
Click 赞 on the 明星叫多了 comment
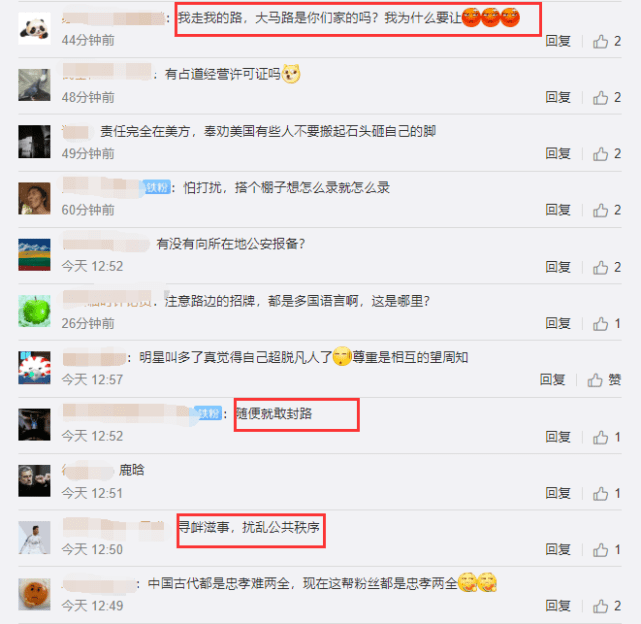point(604,380)
